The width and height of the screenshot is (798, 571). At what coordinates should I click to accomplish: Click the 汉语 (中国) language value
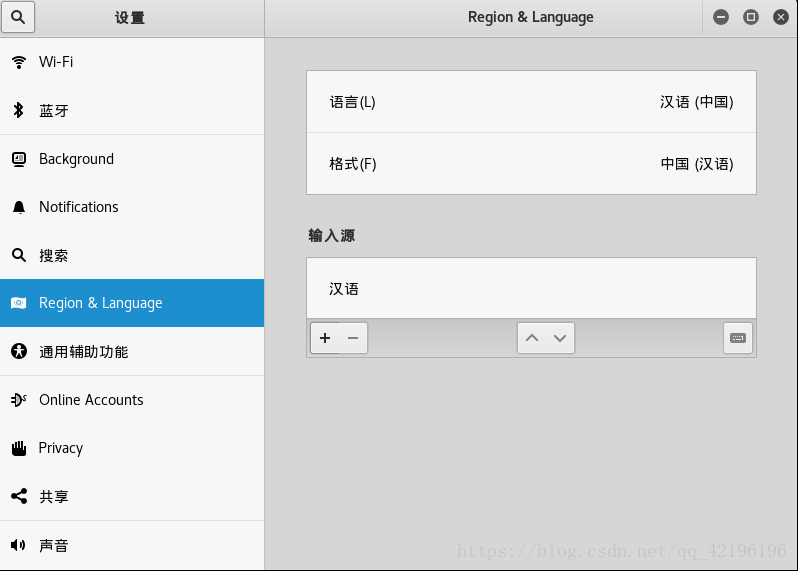[697, 102]
